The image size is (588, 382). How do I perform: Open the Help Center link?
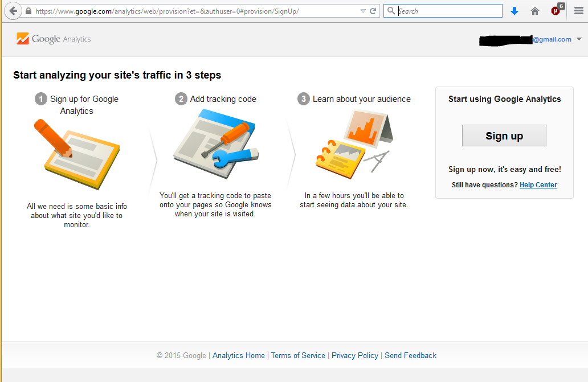point(538,185)
